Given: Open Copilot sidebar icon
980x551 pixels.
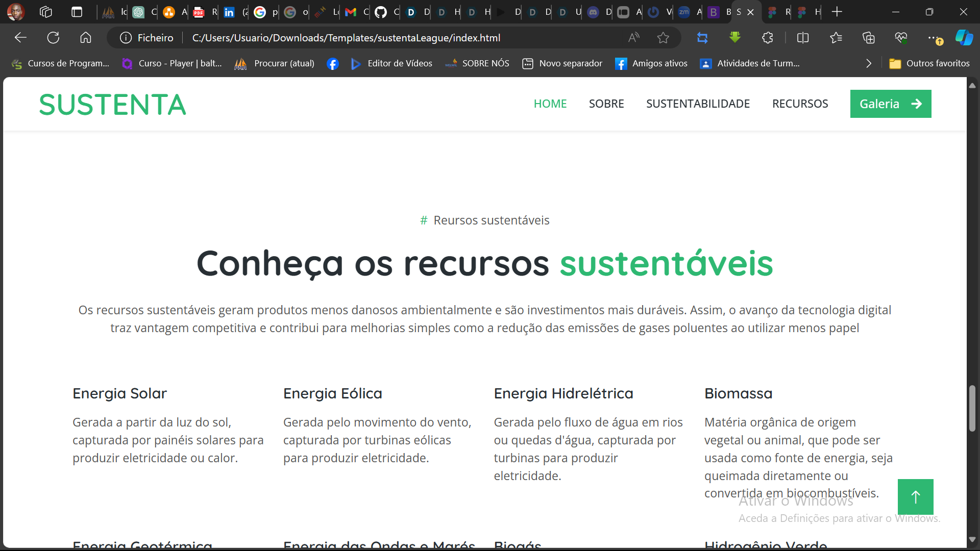Looking at the screenshot, I should [x=964, y=38].
